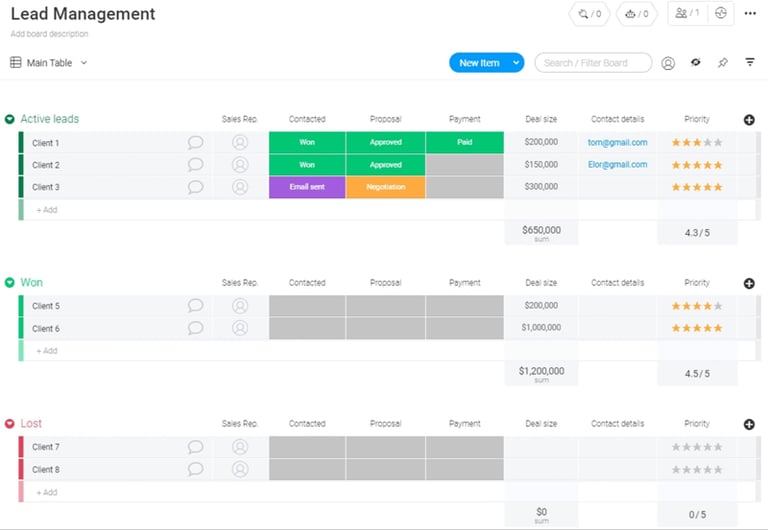
Task: Set the star rating for Client 7
Action: pos(697,447)
